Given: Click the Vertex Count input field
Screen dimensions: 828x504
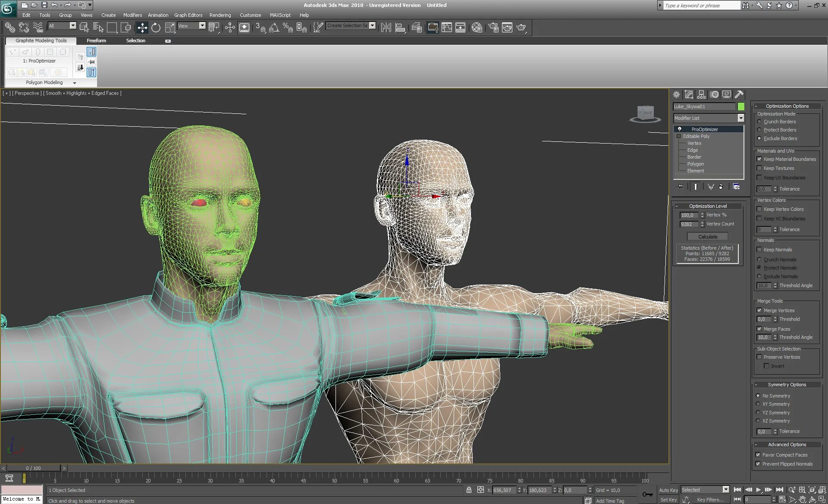Looking at the screenshot, I should point(687,224).
